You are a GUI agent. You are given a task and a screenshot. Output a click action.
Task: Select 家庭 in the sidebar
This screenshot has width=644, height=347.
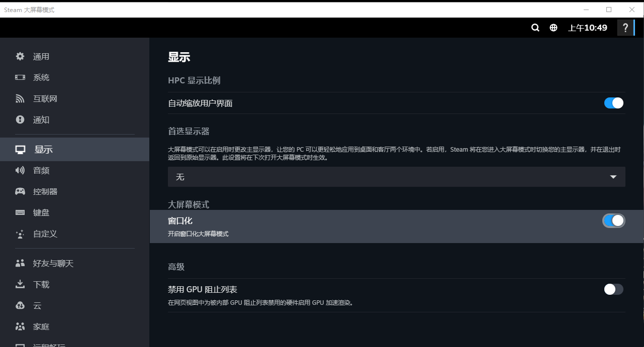[x=74, y=326]
